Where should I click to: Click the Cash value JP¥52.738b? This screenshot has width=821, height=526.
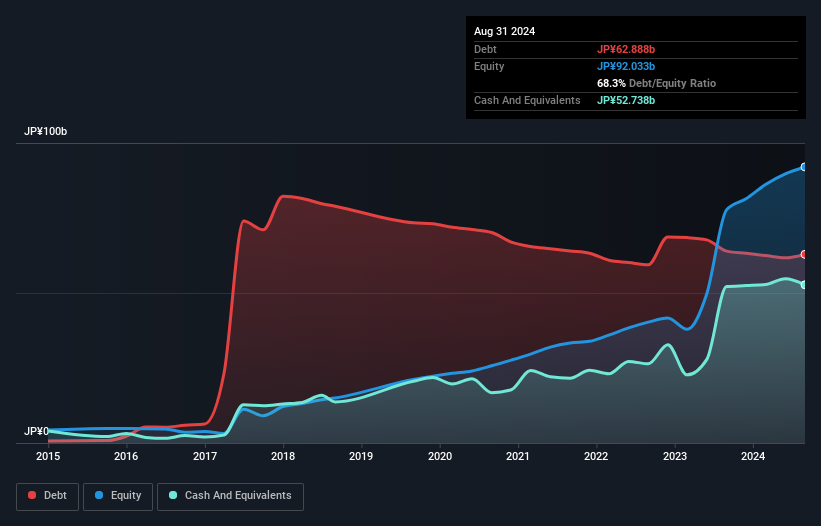626,100
